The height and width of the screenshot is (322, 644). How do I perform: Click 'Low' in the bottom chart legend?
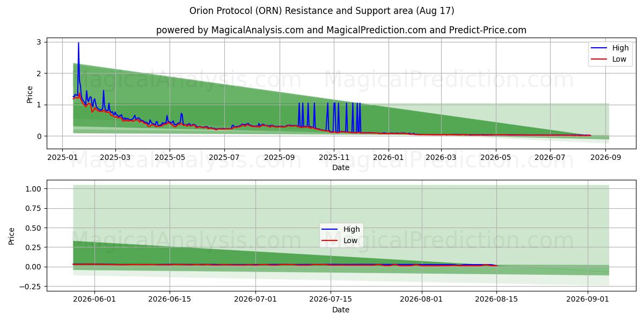[x=350, y=241]
